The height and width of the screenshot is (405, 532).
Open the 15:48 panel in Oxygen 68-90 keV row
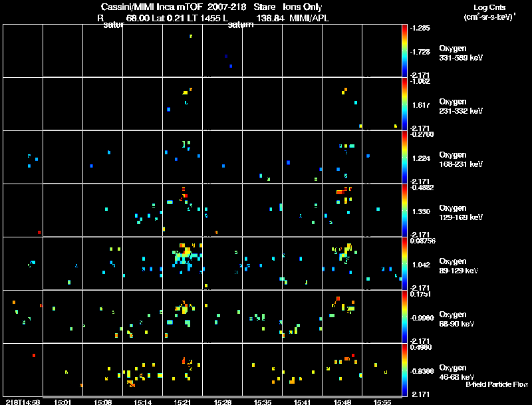click(x=342, y=317)
